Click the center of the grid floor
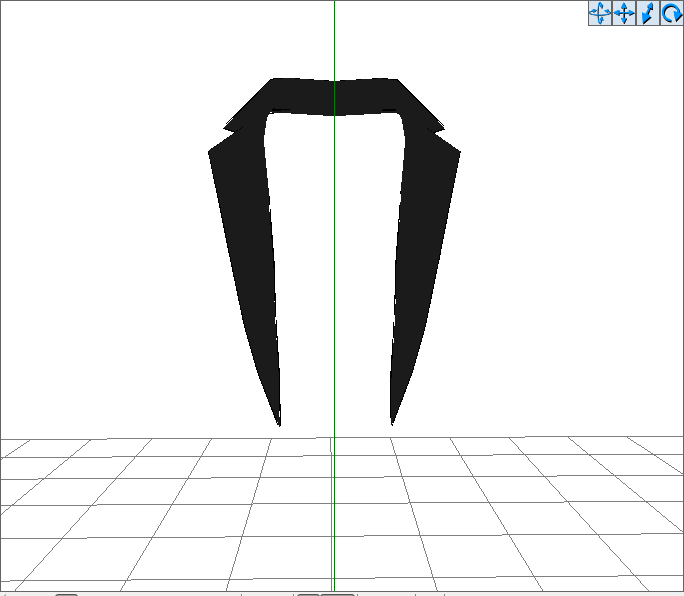 coord(334,514)
